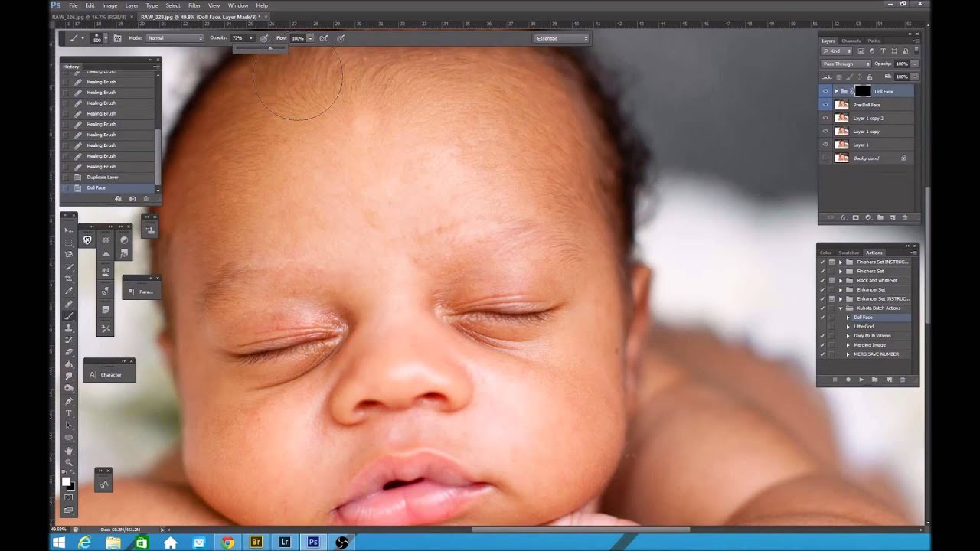Open the Character panel
The image size is (980, 551).
pos(109,374)
